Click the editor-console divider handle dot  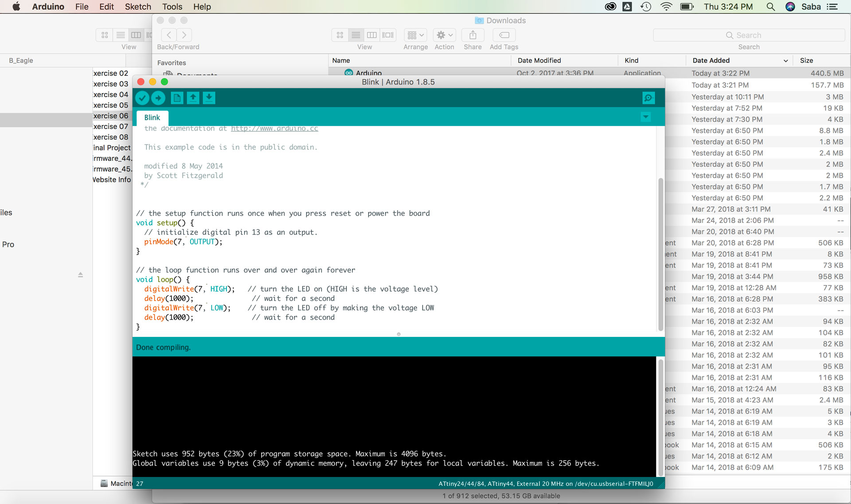click(398, 334)
